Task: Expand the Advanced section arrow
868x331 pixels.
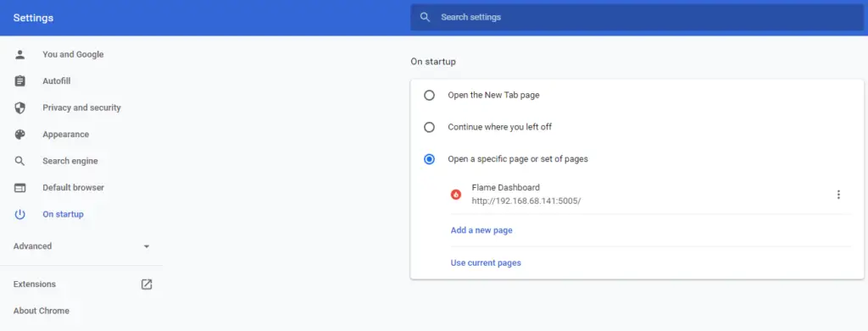Action: pyautogui.click(x=147, y=246)
